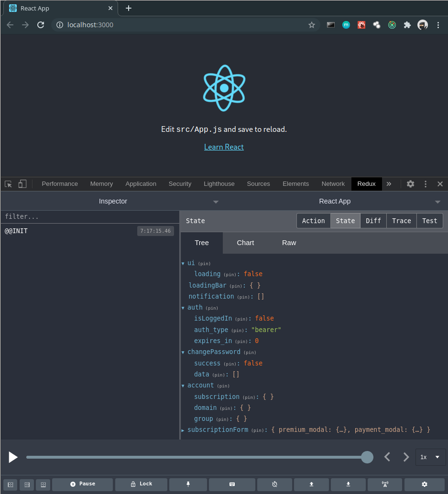Open the Extensions puzzle-piece menu
The width and height of the screenshot is (448, 494).
tap(407, 25)
